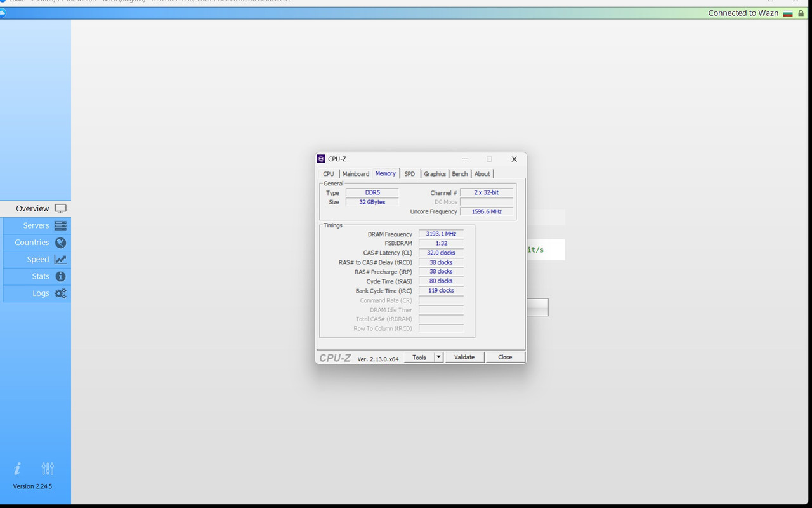Minimize the CPU-Z window
Viewport: 812px width, 508px height.
point(465,159)
